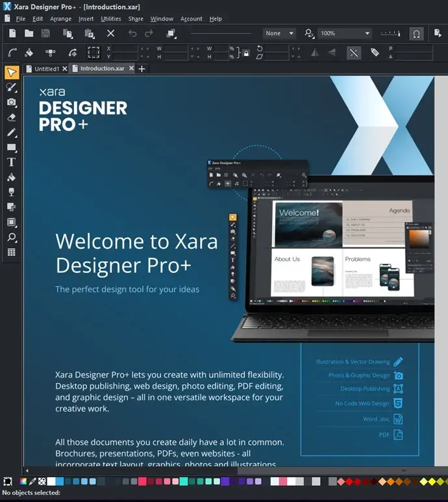Viewport: 448px width, 502px height.
Task: Click the Save floppy disk icon
Action: (45, 33)
